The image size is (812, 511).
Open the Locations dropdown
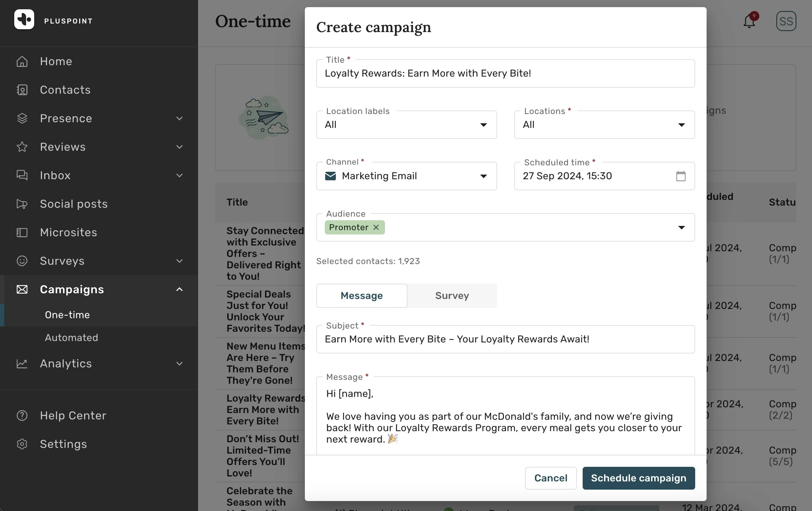[604, 125]
